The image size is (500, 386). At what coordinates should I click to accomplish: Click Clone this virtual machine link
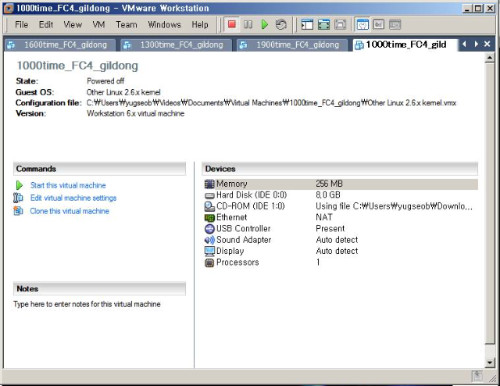point(69,211)
